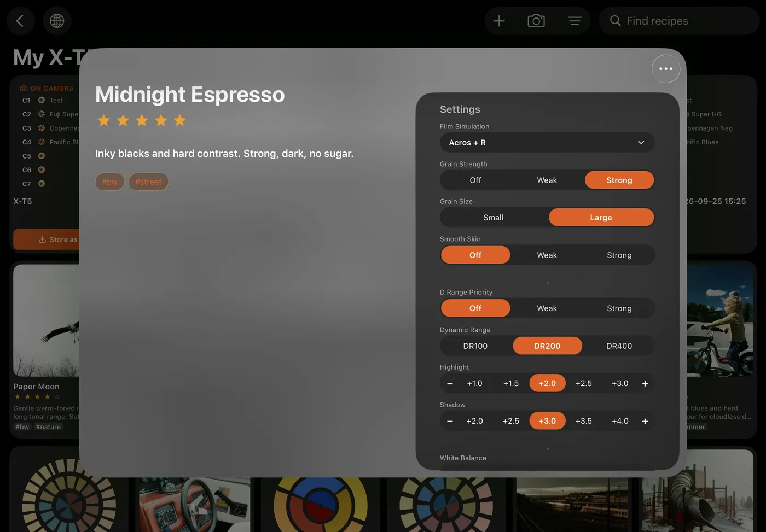Select empty camera slot C7
766x532 pixels.
click(x=34, y=184)
